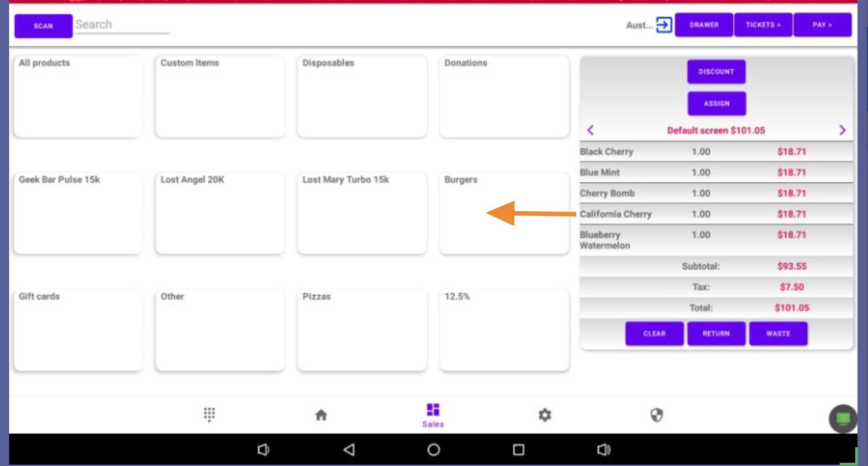Click the Aust... user name label
Image resolution: width=868 pixels, height=466 pixels.
pyautogui.click(x=640, y=26)
